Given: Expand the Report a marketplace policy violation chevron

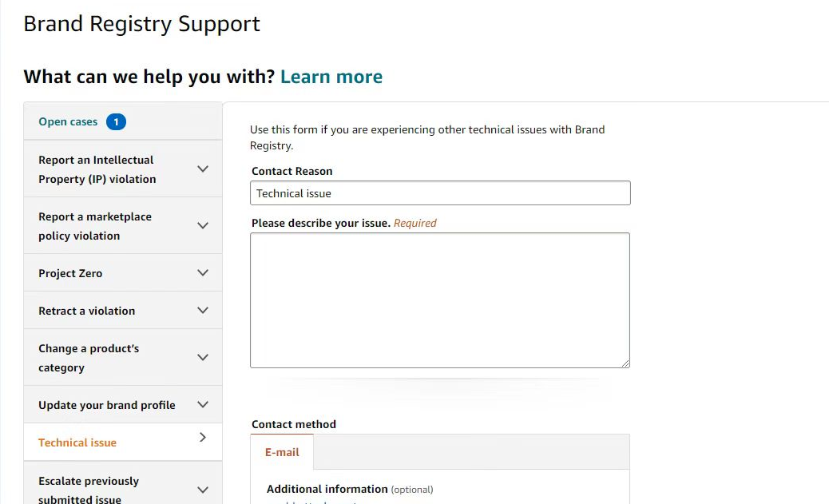Looking at the screenshot, I should click(x=203, y=226).
